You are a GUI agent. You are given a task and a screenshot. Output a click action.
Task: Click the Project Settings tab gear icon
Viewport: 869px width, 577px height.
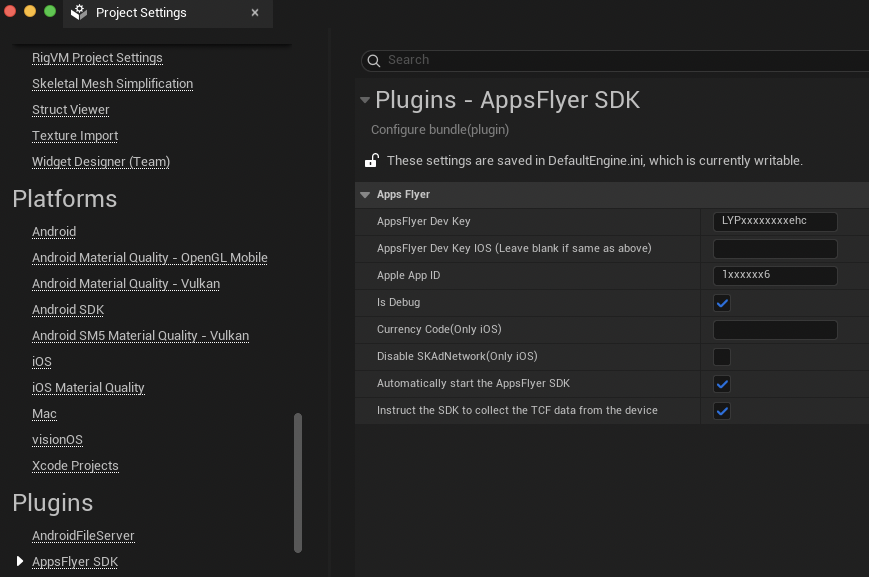tap(79, 12)
